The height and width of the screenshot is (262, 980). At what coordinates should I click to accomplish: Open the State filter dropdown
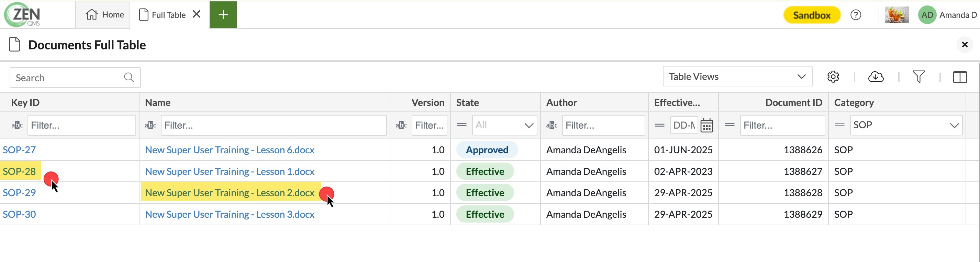tap(504, 125)
